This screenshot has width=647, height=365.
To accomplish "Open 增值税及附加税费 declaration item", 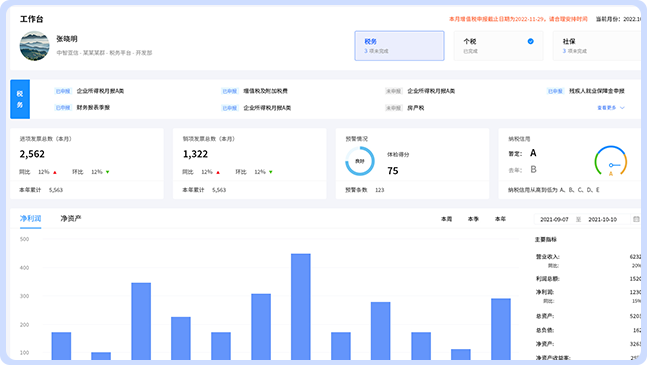I will point(265,91).
